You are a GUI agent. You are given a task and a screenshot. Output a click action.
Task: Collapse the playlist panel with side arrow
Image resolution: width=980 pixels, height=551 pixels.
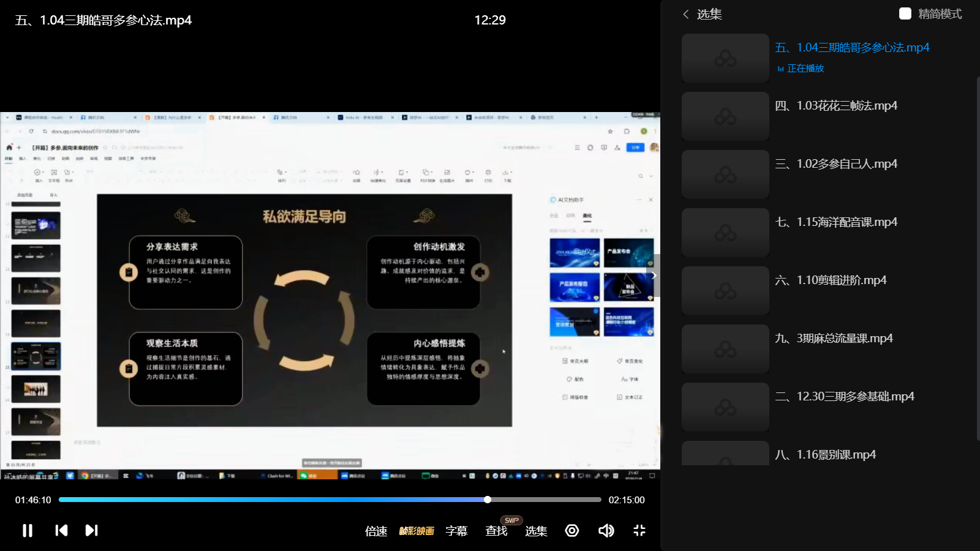pyautogui.click(x=654, y=275)
